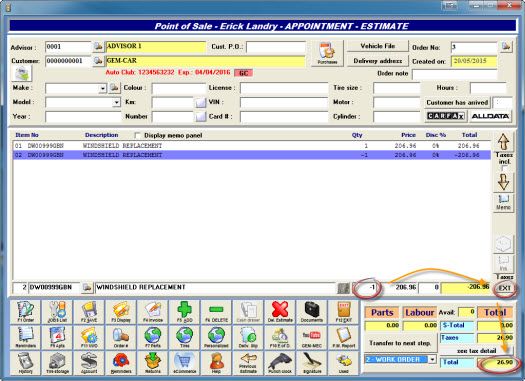Open the lookup beside Advisor number
525x381 pixels.
point(98,47)
